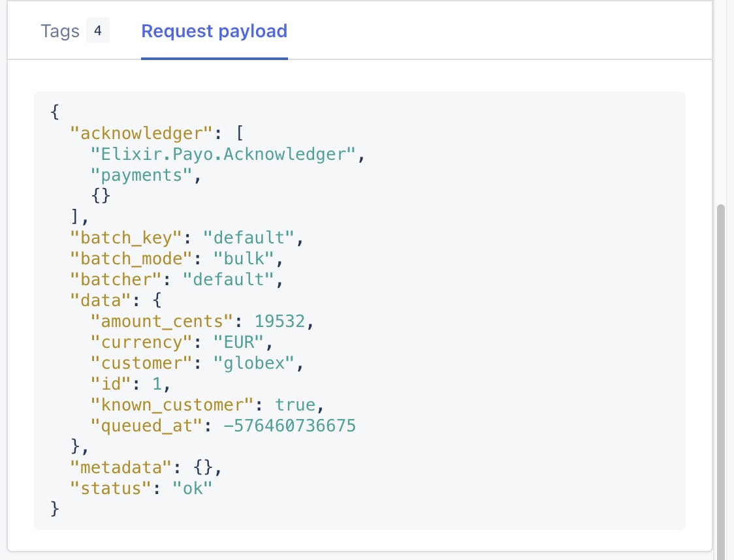Screen dimensions: 734x560
Task: Click the amount_cents value 19532
Action: 279,321
